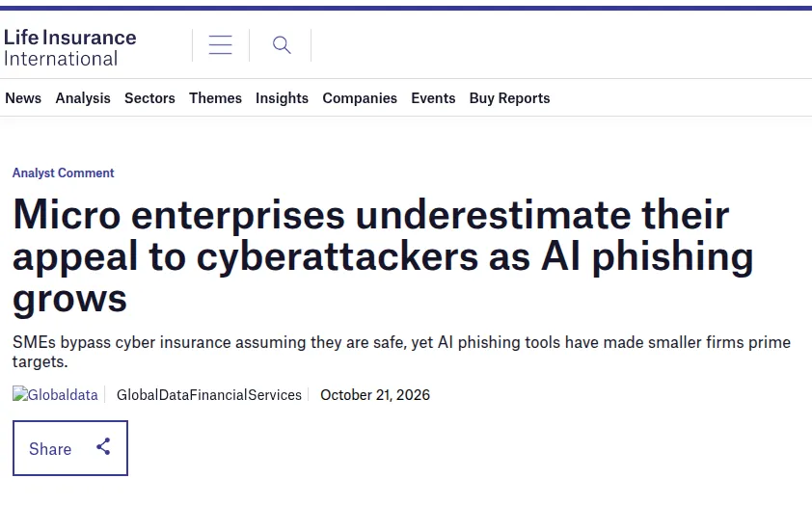Open the Analysis menu item
This screenshot has height=505, width=812.
click(83, 97)
